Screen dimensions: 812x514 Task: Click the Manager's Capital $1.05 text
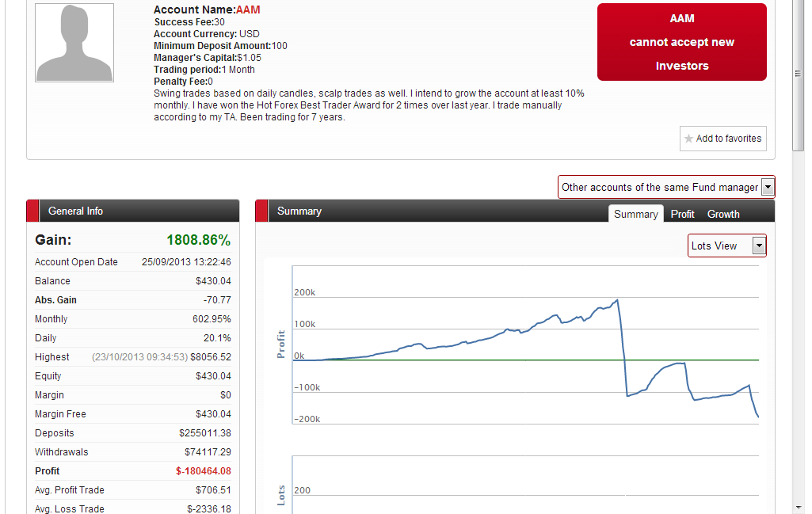207,58
